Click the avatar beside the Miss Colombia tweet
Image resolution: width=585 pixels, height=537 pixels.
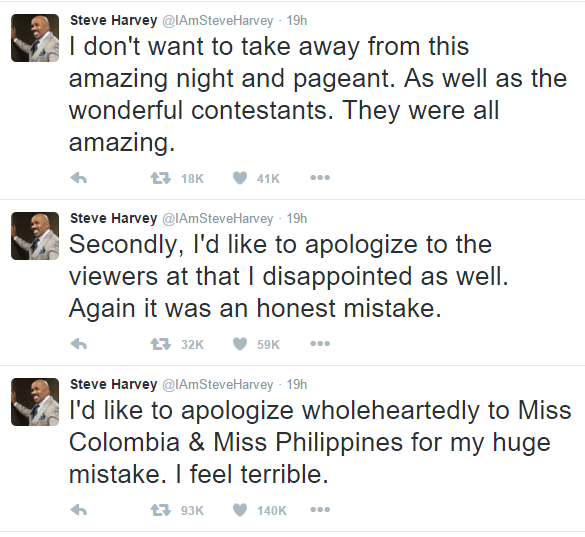pos(35,402)
